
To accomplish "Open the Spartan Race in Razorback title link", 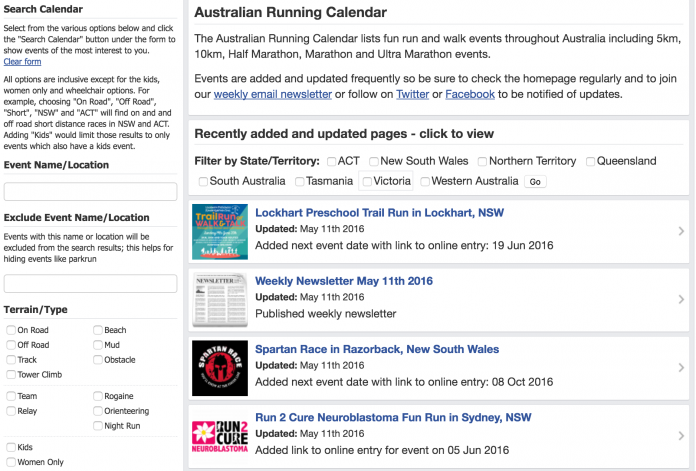I will (x=377, y=349).
